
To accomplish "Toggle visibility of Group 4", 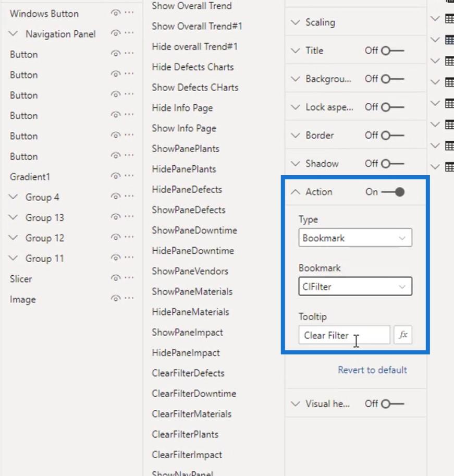I will 116,196.
